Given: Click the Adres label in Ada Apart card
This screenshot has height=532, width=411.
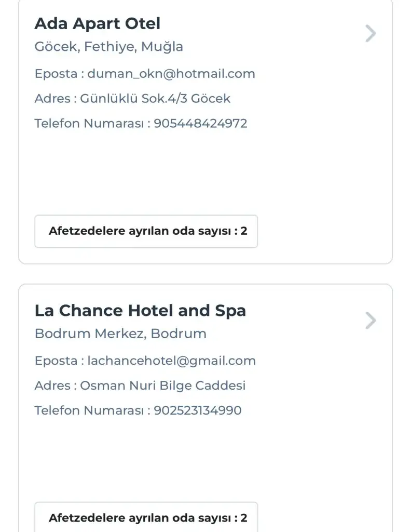Looking at the screenshot, I should point(53,99).
